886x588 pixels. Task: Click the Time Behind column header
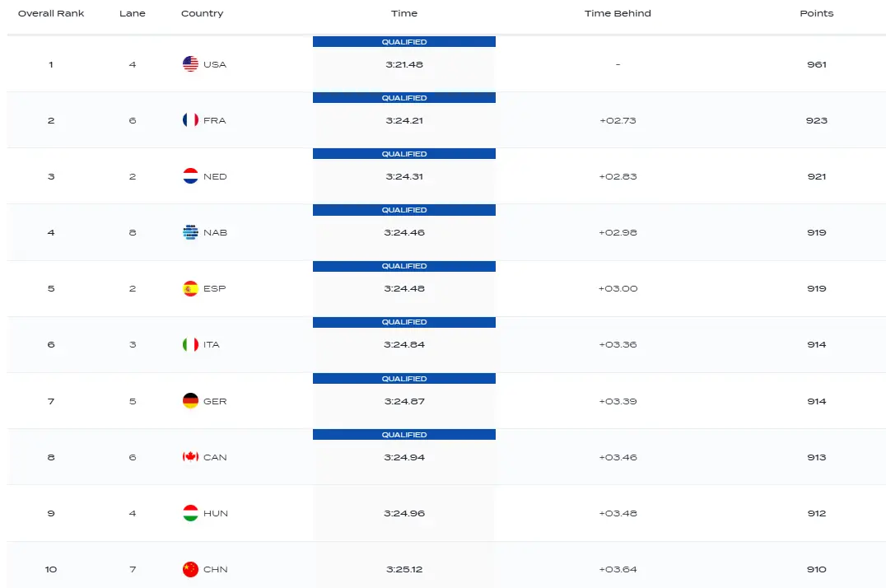[x=618, y=13]
